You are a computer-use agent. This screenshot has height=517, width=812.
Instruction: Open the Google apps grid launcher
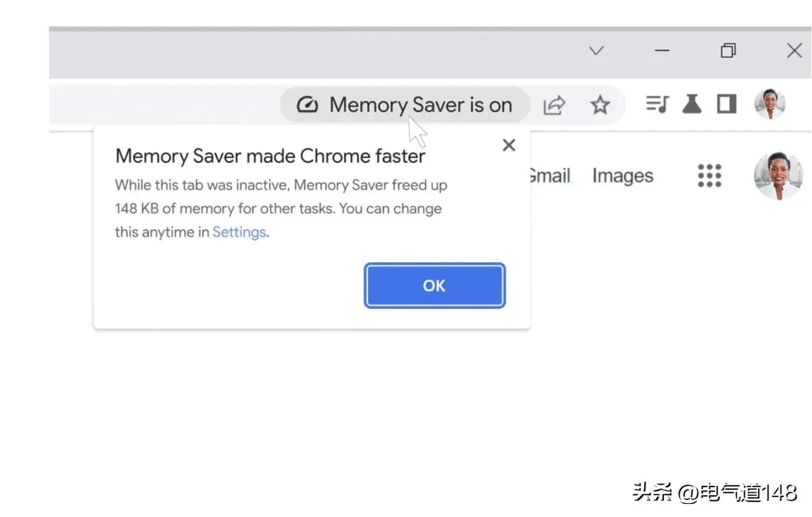click(709, 176)
